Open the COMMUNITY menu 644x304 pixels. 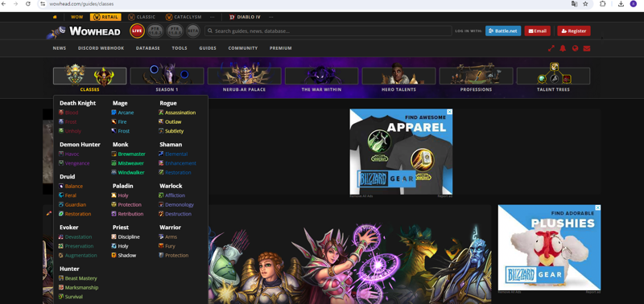tap(243, 48)
